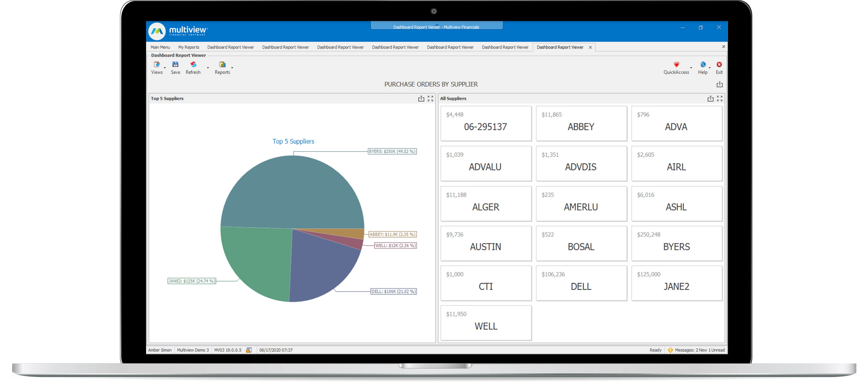Click the Save icon in toolbar

(x=175, y=65)
